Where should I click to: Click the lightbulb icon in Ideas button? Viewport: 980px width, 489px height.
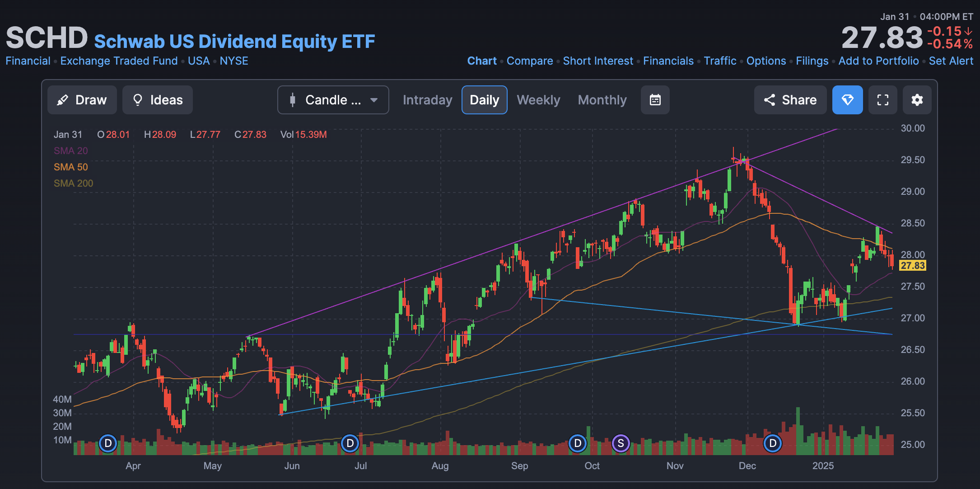(x=138, y=100)
